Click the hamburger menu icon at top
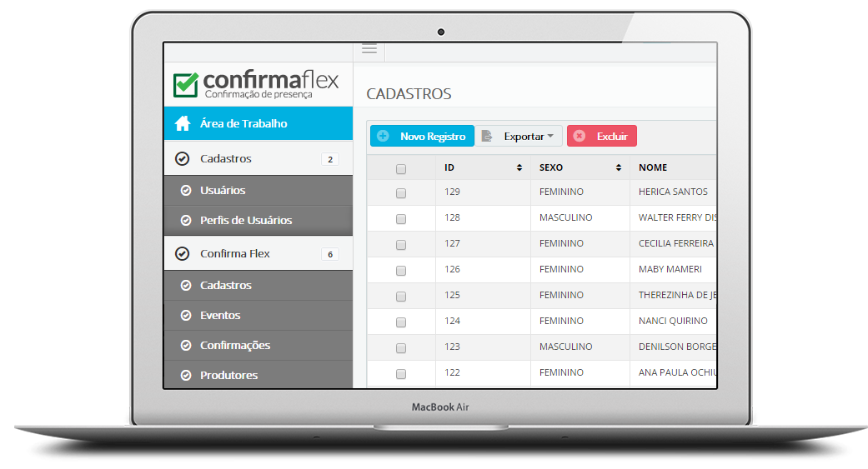This screenshot has width=868, height=469. click(x=369, y=49)
